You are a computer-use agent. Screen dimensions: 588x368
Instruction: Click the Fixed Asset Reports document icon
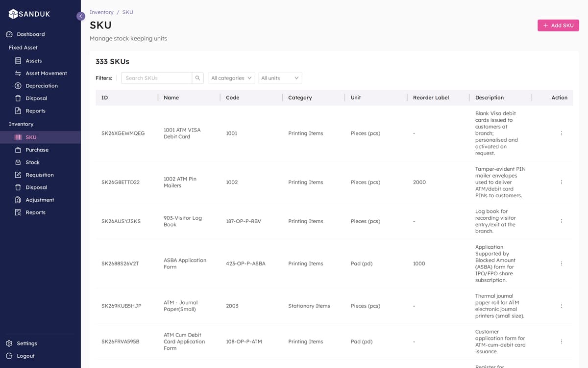tap(18, 111)
